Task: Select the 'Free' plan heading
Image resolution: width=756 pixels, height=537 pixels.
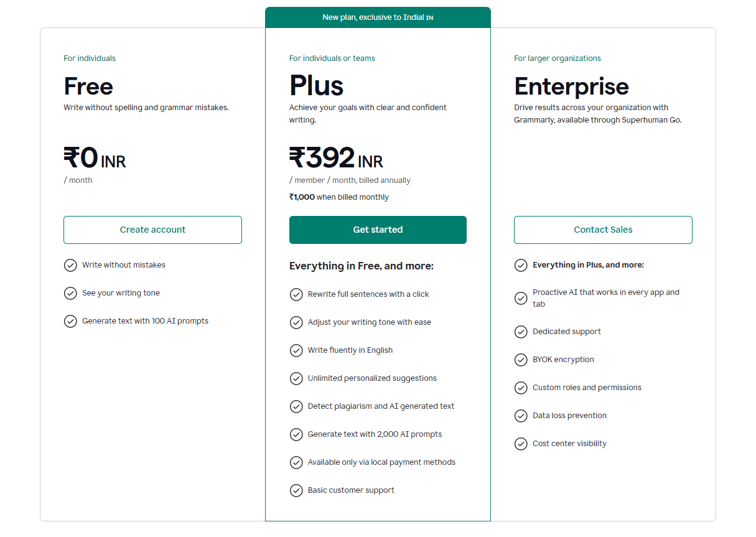Action: pyautogui.click(x=88, y=86)
